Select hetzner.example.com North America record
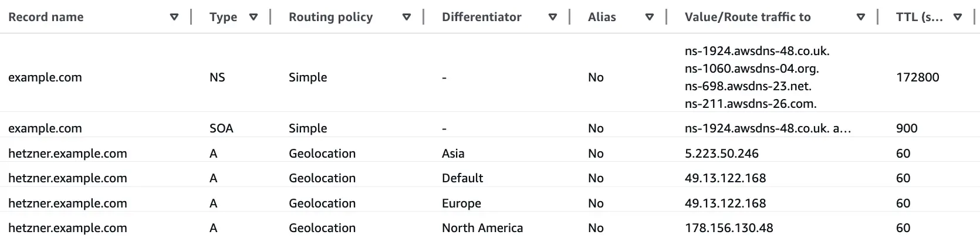Screen dimensions: 980x245 pos(67,228)
